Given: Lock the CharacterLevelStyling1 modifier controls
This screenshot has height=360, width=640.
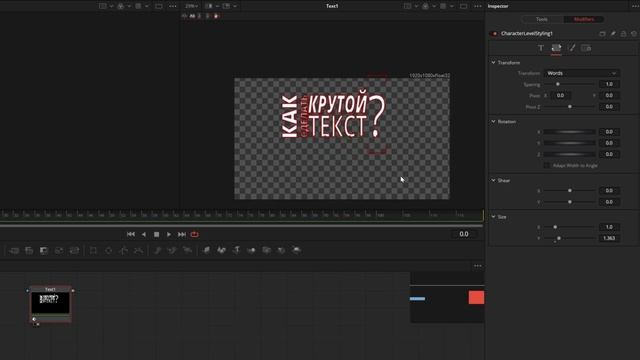Looking at the screenshot, I should pyautogui.click(x=623, y=33).
